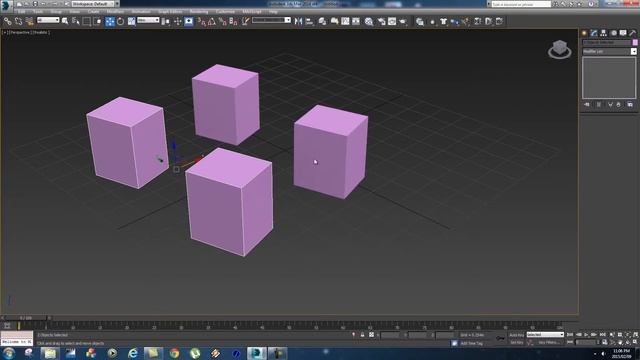Open the Modifiers menu
Viewport: 640px width, 360px height.
tap(115, 11)
